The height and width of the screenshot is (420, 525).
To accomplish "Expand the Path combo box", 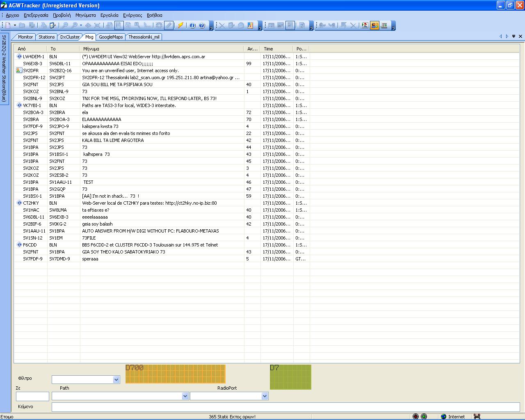I will (185, 396).
